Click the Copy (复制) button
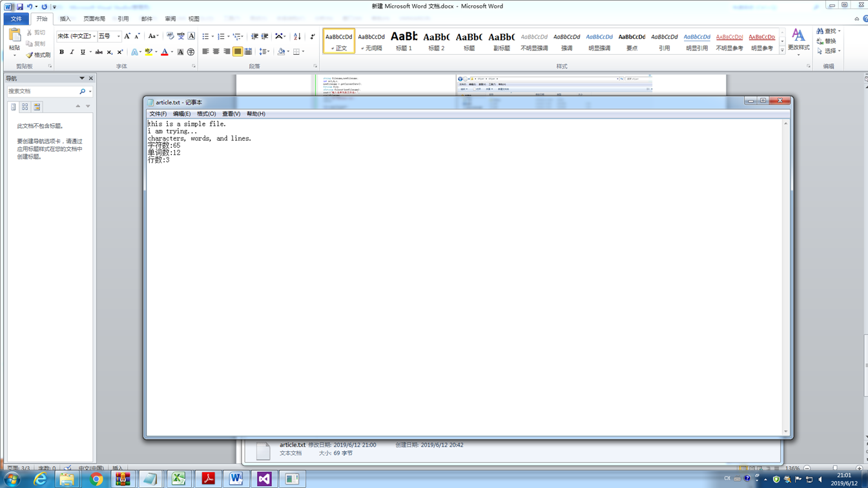The height and width of the screenshot is (488, 868). click(36, 44)
